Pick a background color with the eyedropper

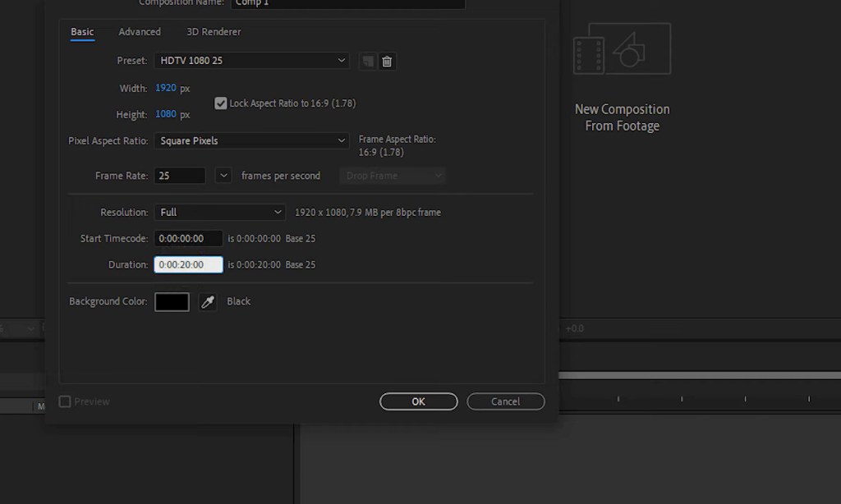click(x=208, y=302)
